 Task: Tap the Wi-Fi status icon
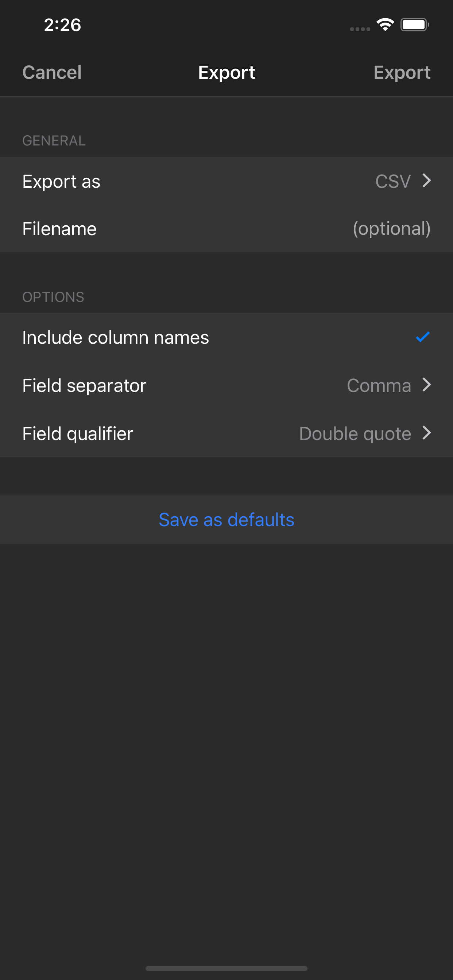tap(385, 25)
